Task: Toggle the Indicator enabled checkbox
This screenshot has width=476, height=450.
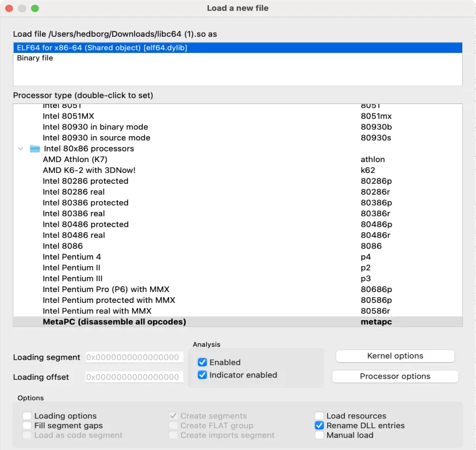Action: pos(202,375)
